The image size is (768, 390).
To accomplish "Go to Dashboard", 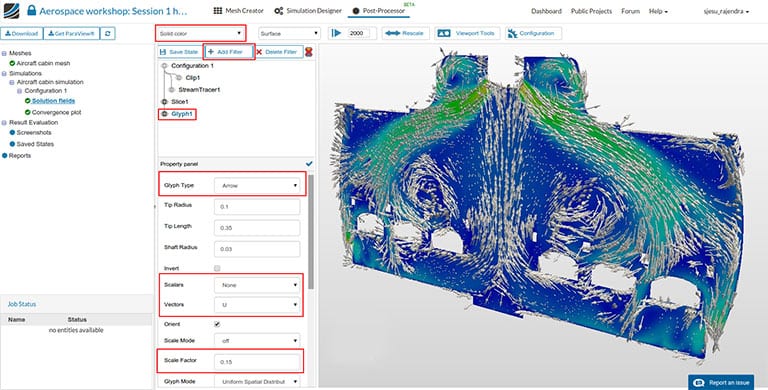I will point(546,11).
